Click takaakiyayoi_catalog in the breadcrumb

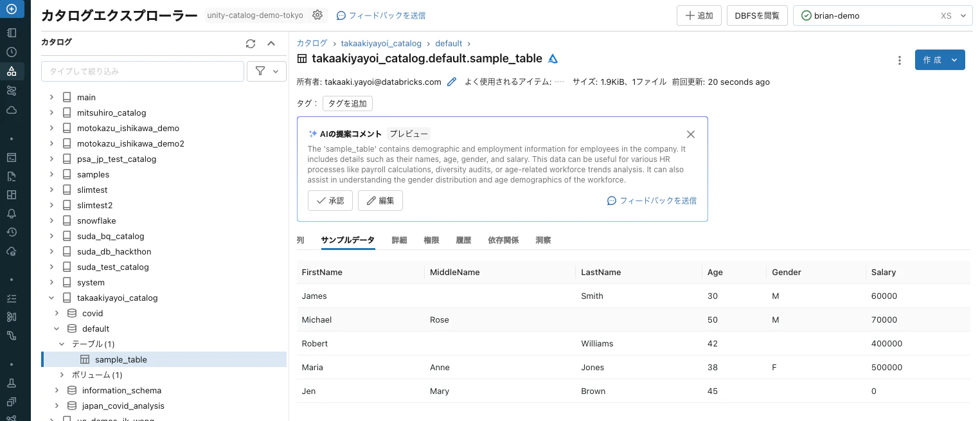coord(381,43)
